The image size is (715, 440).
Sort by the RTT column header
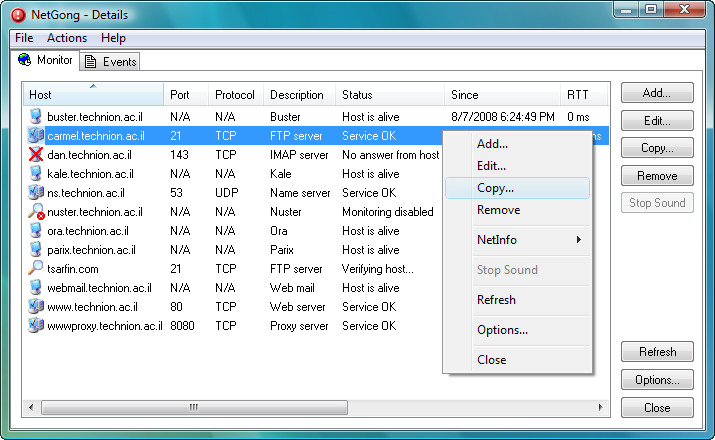coord(584,94)
